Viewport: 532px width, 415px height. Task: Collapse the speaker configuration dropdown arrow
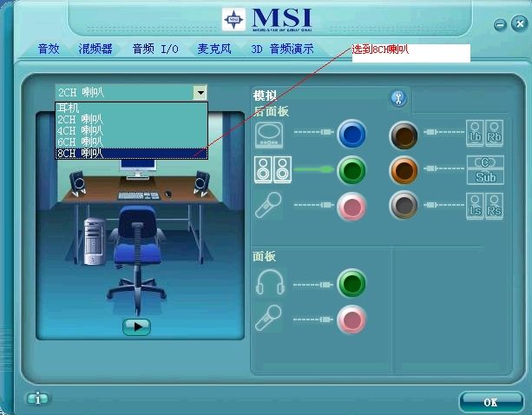click(x=200, y=92)
